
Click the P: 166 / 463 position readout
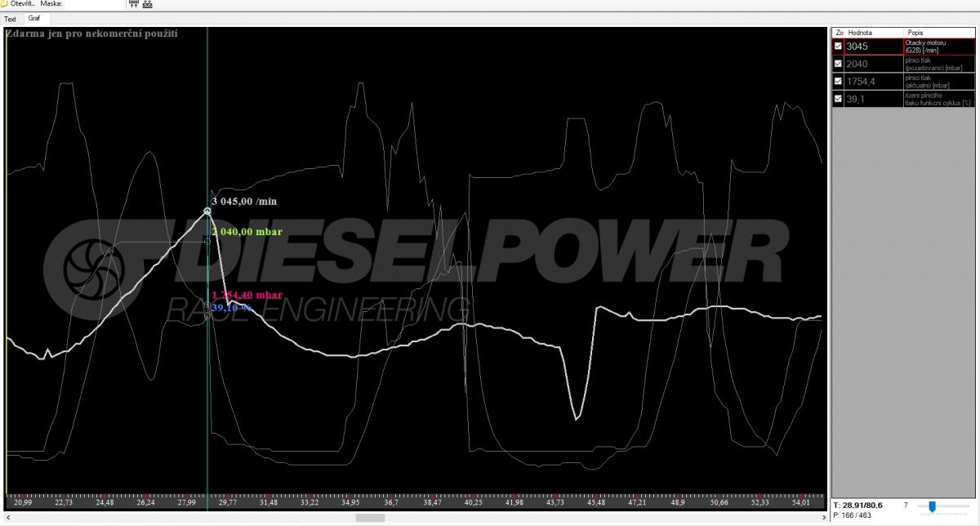(x=853, y=516)
